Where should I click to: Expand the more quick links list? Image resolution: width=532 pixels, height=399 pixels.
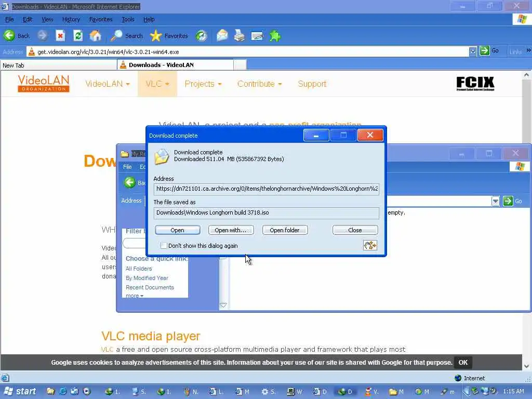[x=135, y=296]
